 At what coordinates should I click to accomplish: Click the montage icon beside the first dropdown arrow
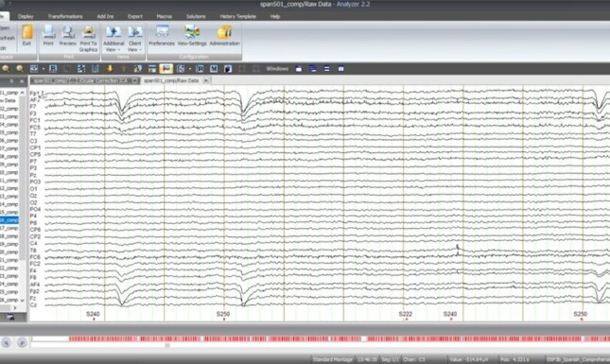(x=34, y=69)
